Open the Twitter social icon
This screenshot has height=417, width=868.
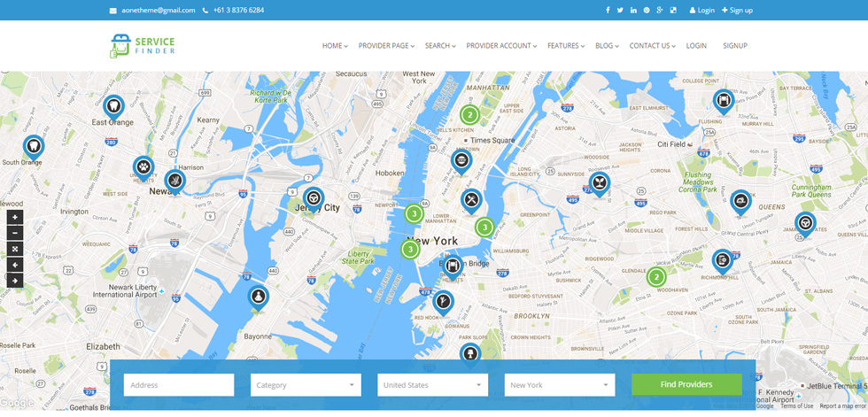coord(620,10)
